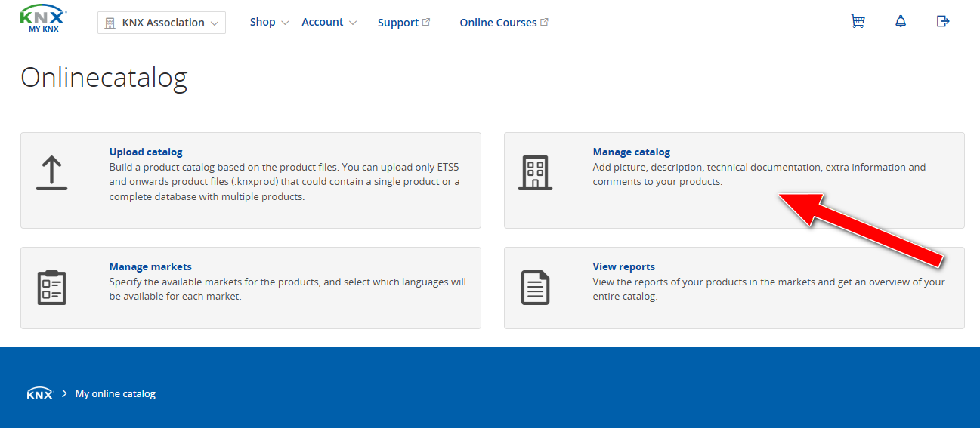Image resolution: width=980 pixels, height=428 pixels.
Task: Click the logout icon
Action: click(943, 22)
